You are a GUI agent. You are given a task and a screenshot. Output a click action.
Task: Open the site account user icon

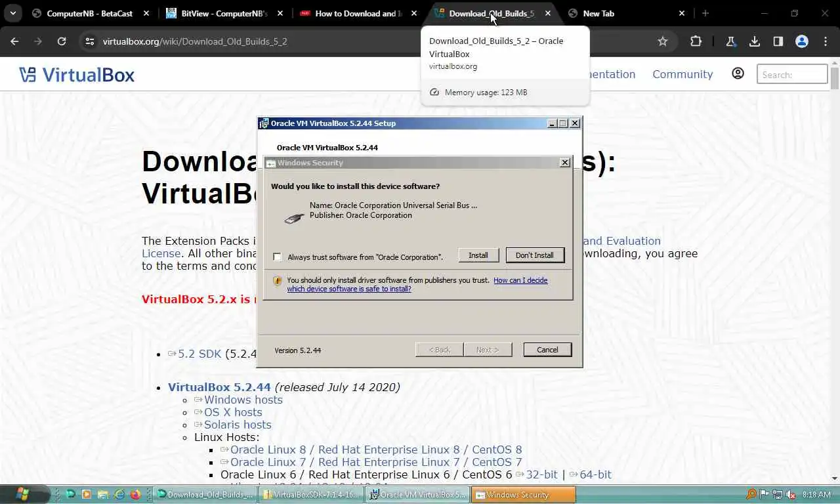[738, 73]
